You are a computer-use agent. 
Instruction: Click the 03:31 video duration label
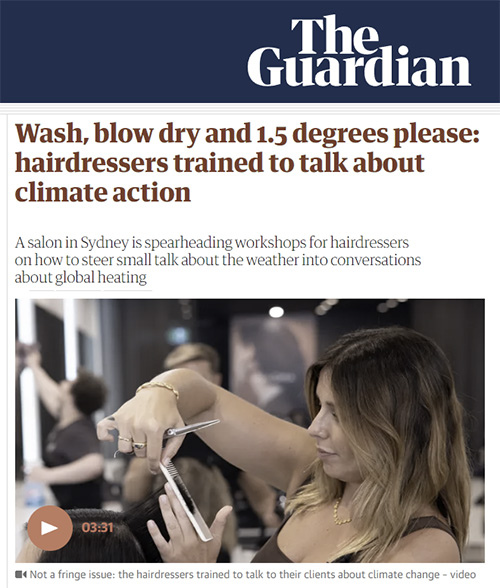[97, 528]
